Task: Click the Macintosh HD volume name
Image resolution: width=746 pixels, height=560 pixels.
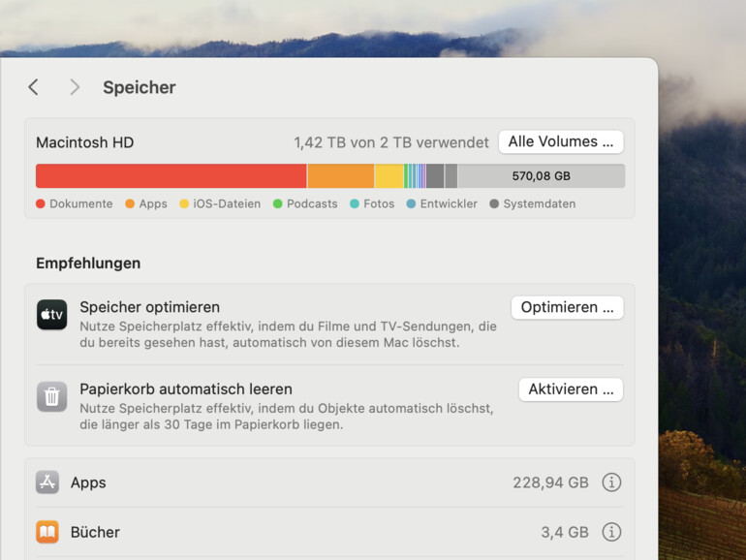Action: click(x=85, y=142)
